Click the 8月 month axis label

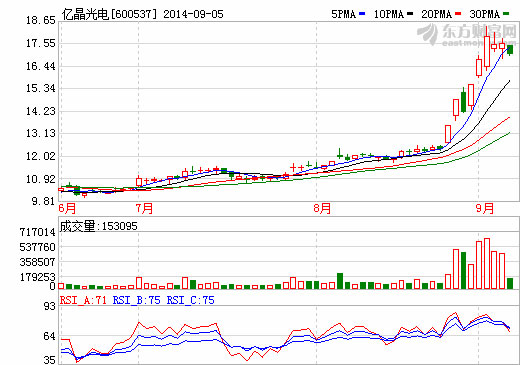point(322,209)
